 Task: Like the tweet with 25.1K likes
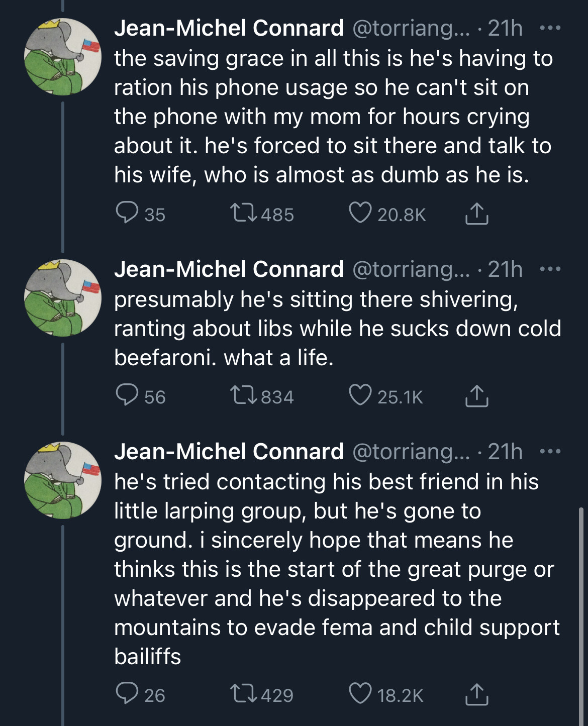(x=360, y=395)
